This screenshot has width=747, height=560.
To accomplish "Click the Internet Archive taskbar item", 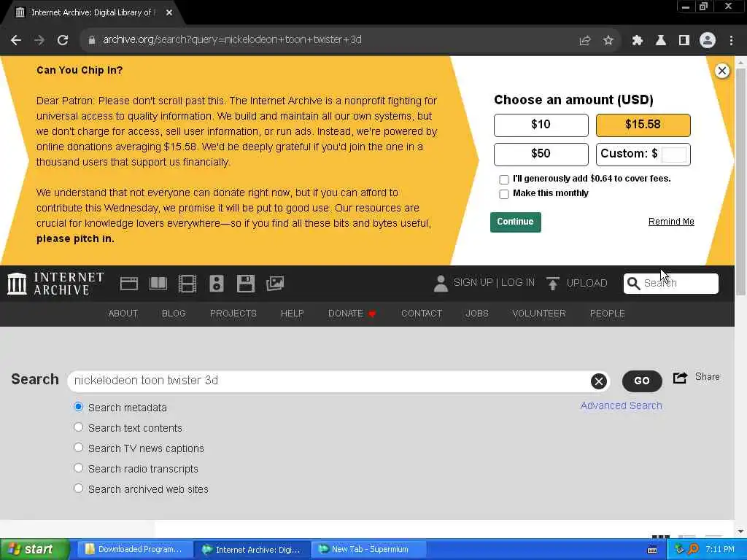I will [x=252, y=550].
